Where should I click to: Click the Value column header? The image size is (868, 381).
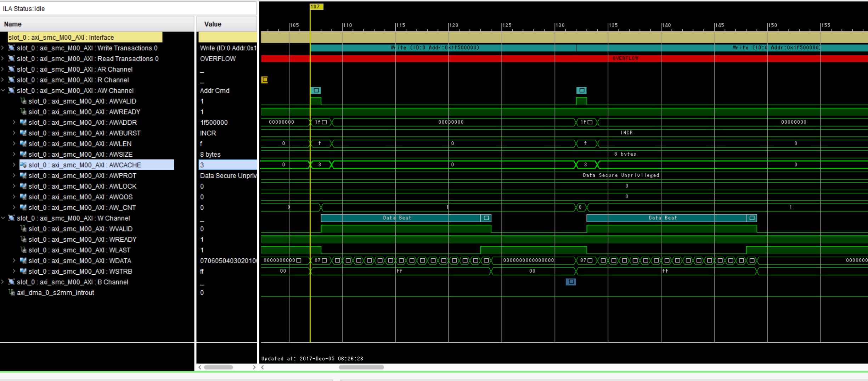[227, 24]
